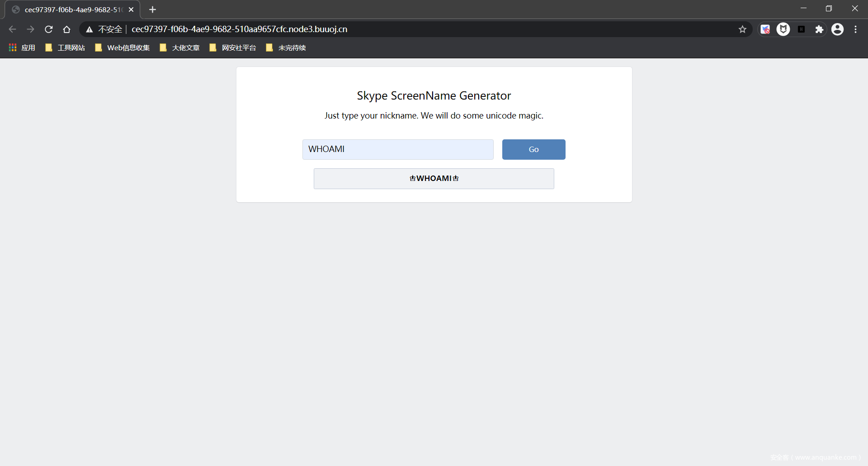Expand the Web信息收集 bookmark folder
The height and width of the screenshot is (466, 868).
point(123,48)
